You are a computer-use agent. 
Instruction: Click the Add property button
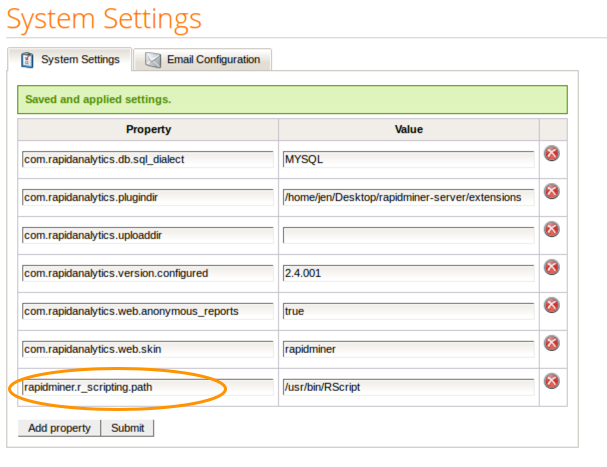tap(60, 428)
